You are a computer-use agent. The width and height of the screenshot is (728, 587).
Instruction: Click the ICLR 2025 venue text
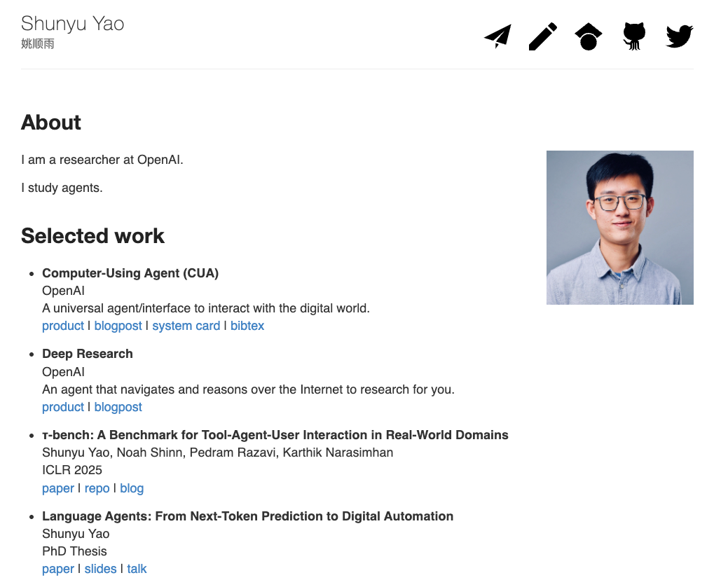72,470
